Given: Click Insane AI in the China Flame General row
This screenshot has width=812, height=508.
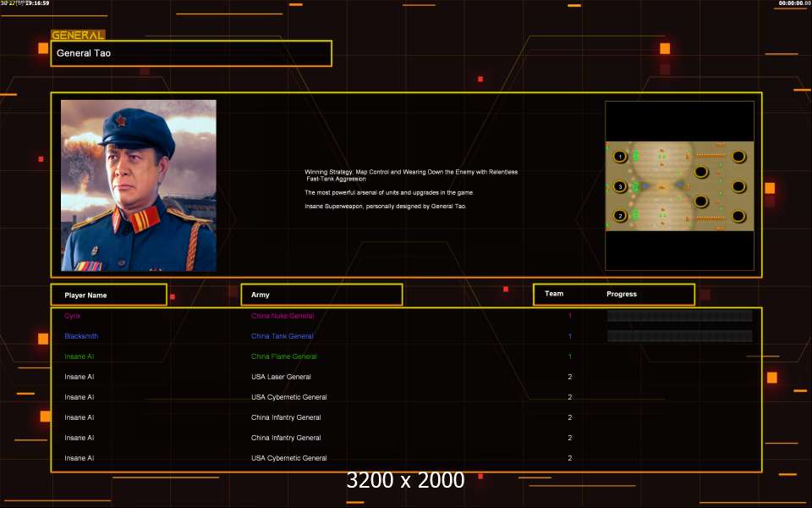Looking at the screenshot, I should [80, 356].
